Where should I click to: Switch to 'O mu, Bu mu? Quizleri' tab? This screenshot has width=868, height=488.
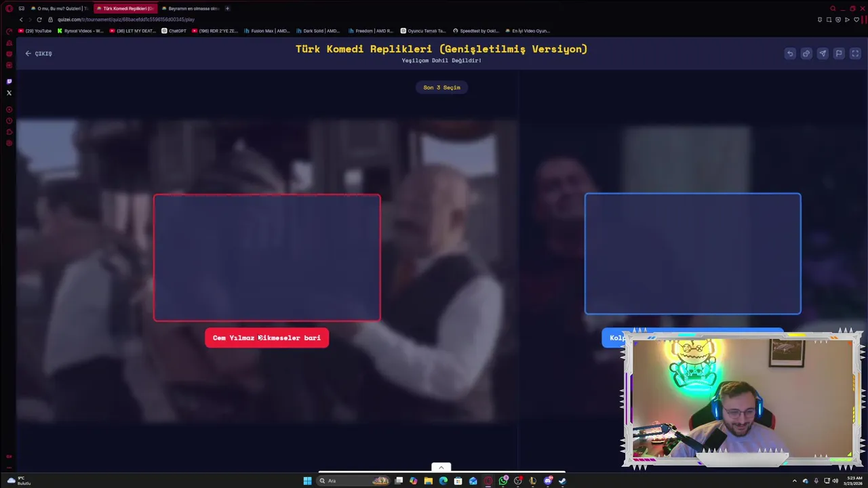coord(58,9)
